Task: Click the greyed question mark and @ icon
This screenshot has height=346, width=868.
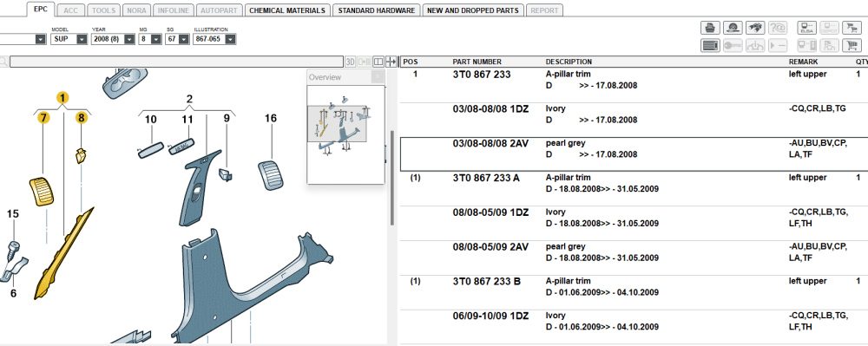Action: [778, 28]
